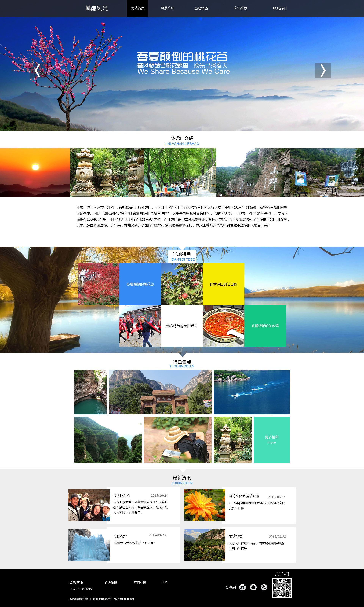Go to previous banner slide arrow
This screenshot has width=364, height=607.
pyautogui.click(x=37, y=71)
